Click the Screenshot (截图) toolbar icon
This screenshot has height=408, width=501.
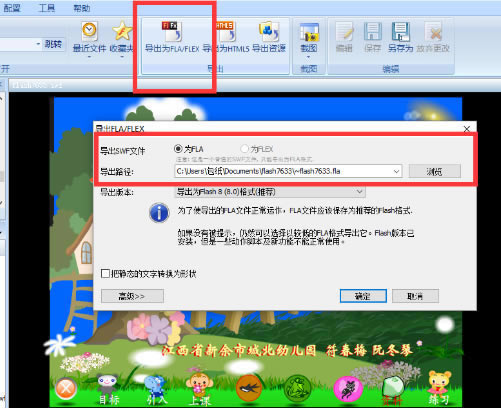(x=309, y=32)
